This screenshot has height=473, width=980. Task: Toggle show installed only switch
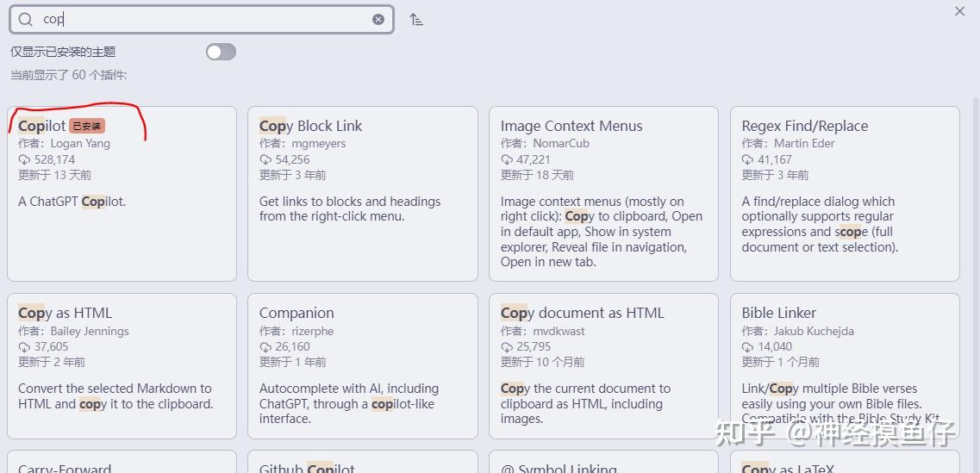[x=221, y=52]
